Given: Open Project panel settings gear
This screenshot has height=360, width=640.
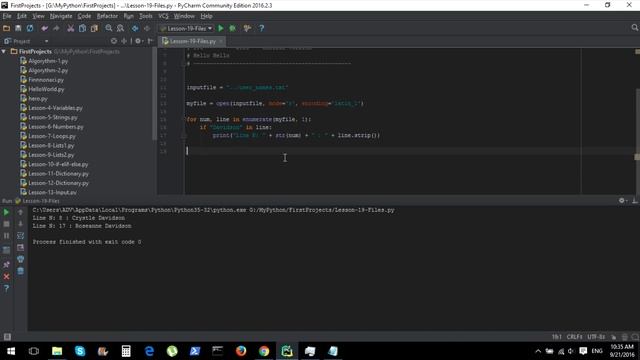Looking at the screenshot, I should pos(138,41).
